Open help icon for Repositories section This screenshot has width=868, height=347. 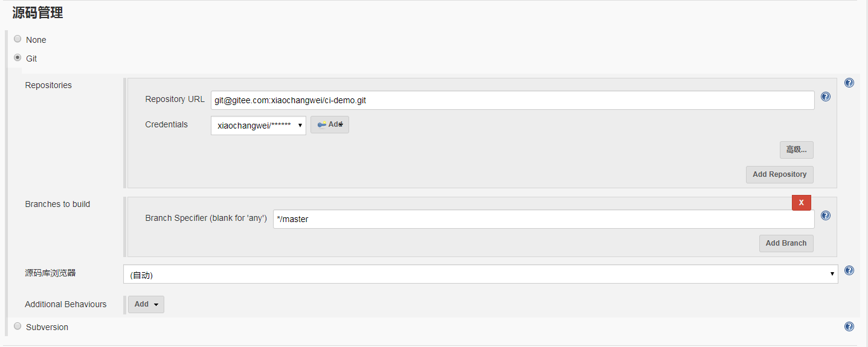coord(849,83)
